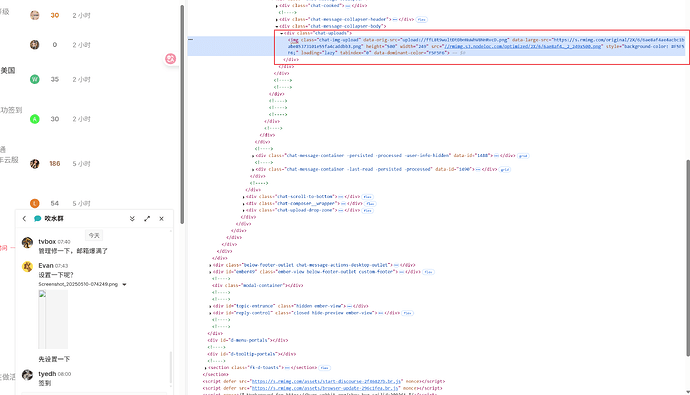
Task: Expand the fk-d-toasts section node
Action: coord(205,368)
